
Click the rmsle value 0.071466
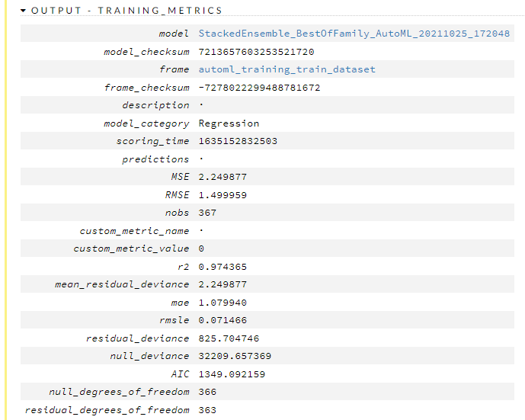click(x=222, y=320)
